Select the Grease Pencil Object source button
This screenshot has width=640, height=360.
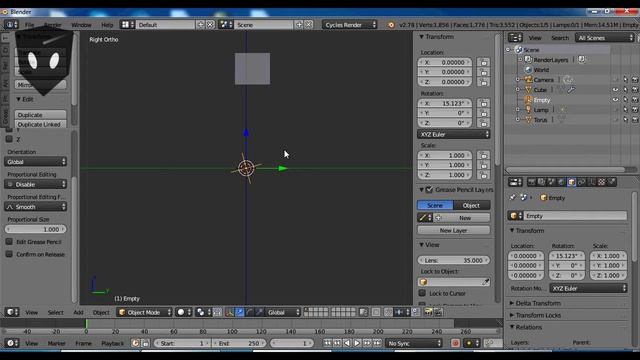point(471,205)
